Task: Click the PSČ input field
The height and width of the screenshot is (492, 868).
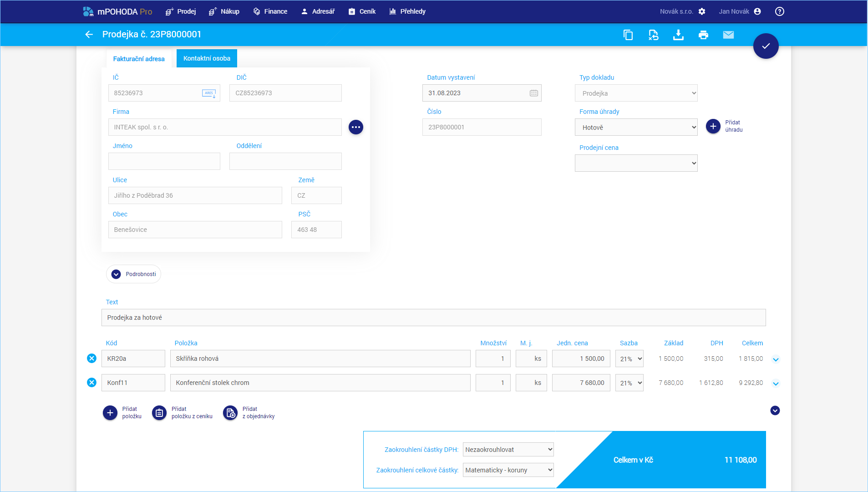Action: coord(316,230)
